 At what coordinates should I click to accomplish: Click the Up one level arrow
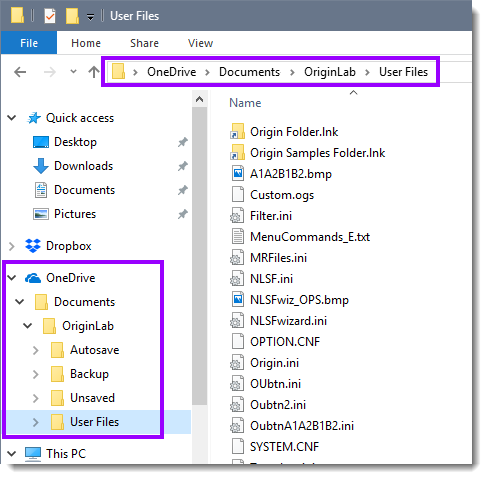point(94,72)
